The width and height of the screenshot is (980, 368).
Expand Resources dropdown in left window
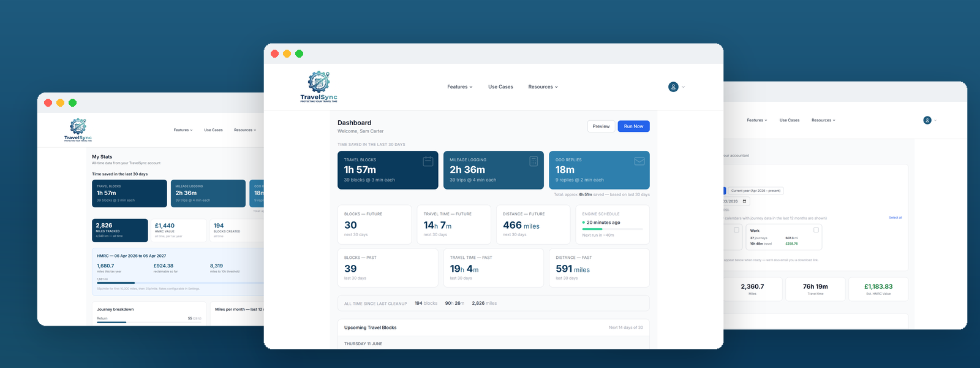pyautogui.click(x=245, y=130)
